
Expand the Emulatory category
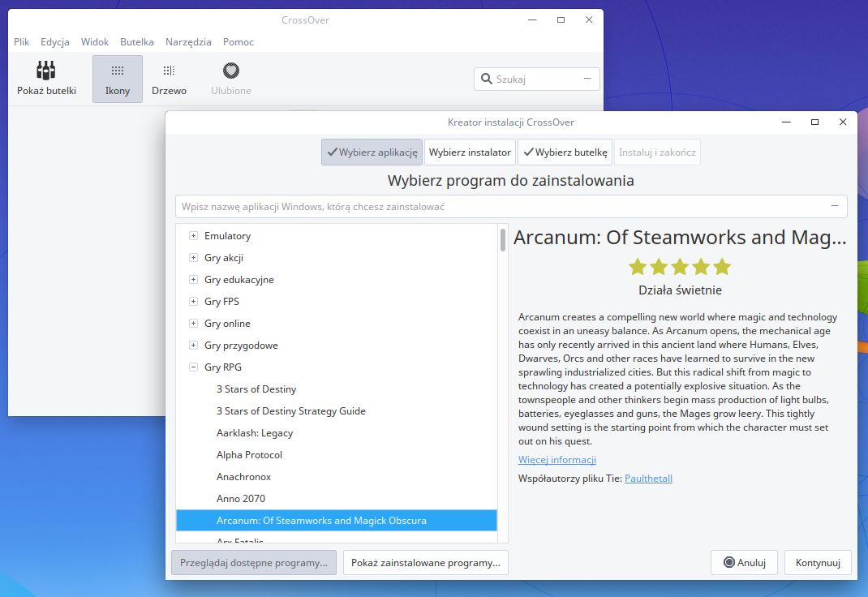click(x=193, y=236)
